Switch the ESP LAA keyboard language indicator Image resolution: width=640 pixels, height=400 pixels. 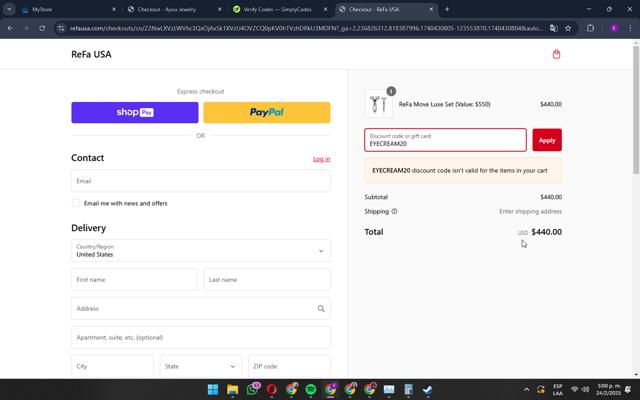(557, 389)
